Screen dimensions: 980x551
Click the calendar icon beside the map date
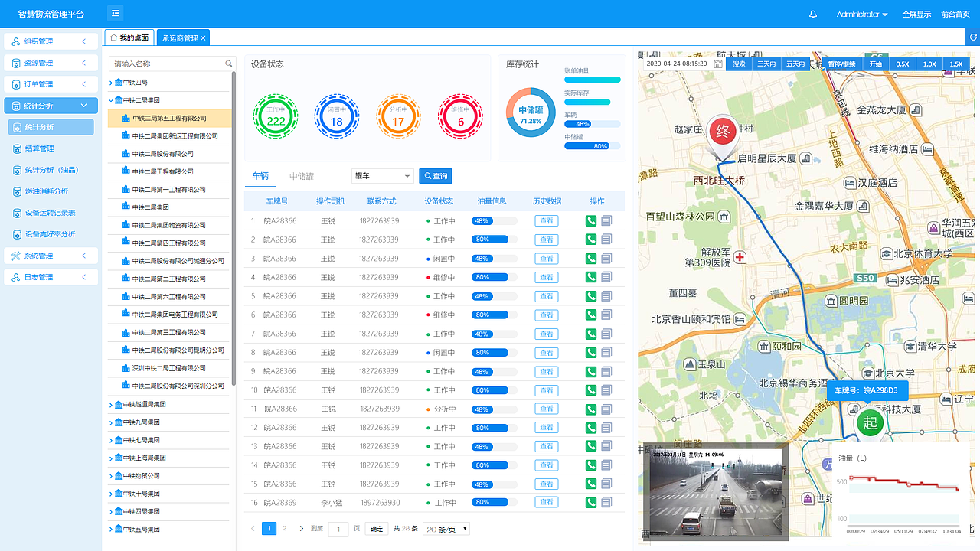coord(717,64)
